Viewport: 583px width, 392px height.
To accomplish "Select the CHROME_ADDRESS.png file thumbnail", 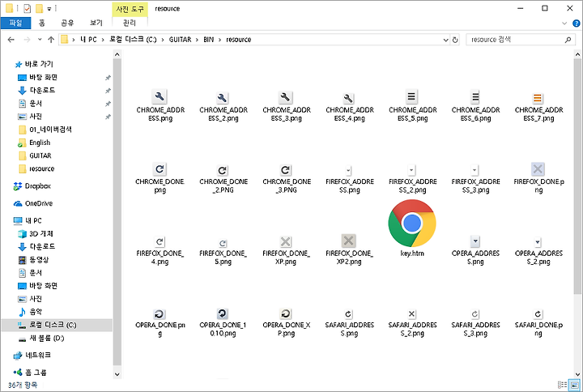I will point(160,96).
